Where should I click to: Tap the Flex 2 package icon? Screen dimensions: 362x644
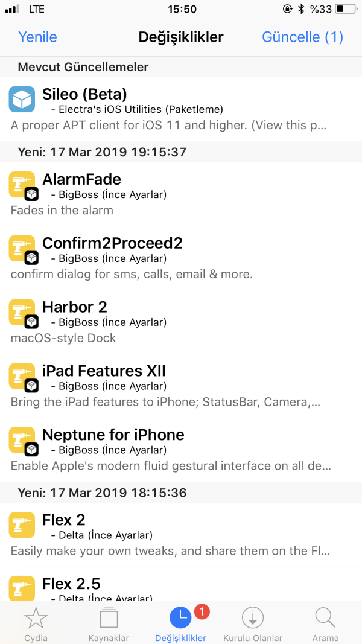tap(22, 524)
